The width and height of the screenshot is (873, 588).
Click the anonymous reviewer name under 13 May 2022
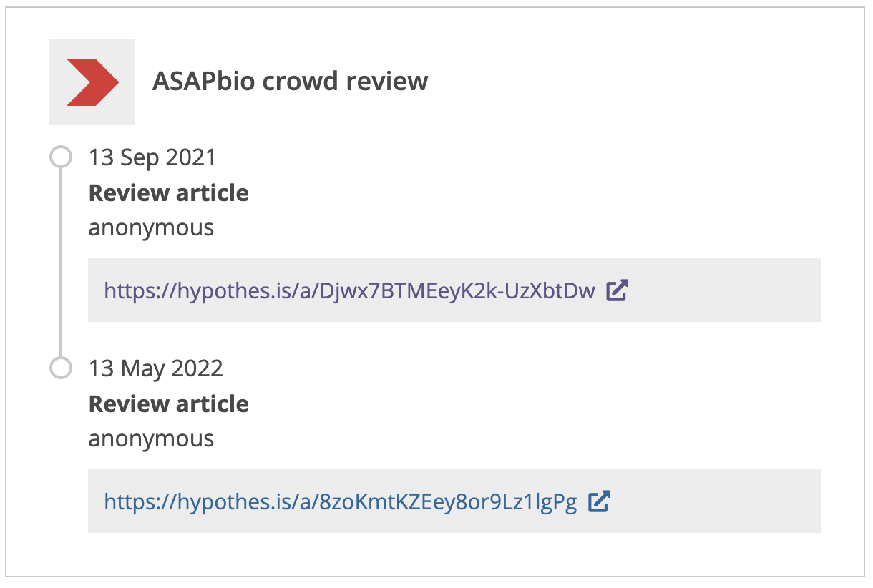[x=150, y=438]
